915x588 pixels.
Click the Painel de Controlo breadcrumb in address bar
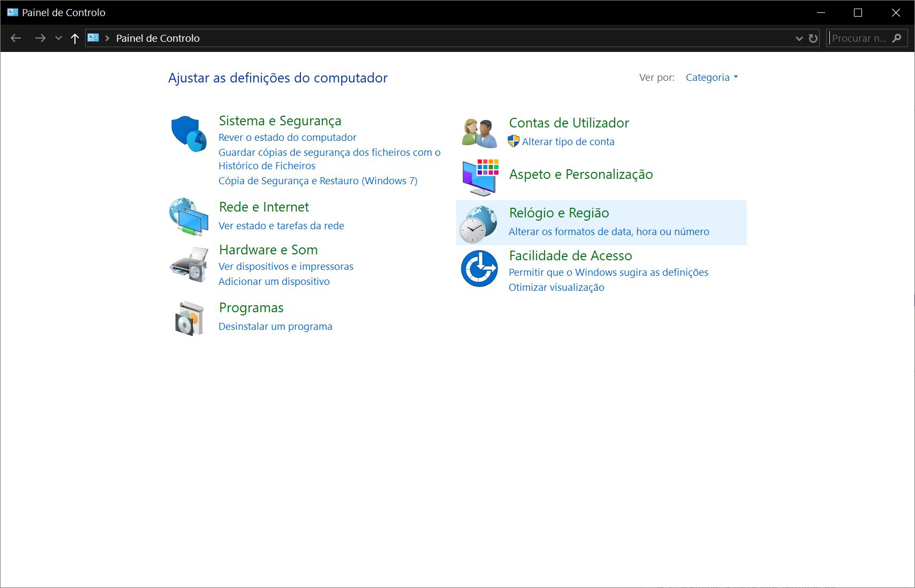click(157, 38)
